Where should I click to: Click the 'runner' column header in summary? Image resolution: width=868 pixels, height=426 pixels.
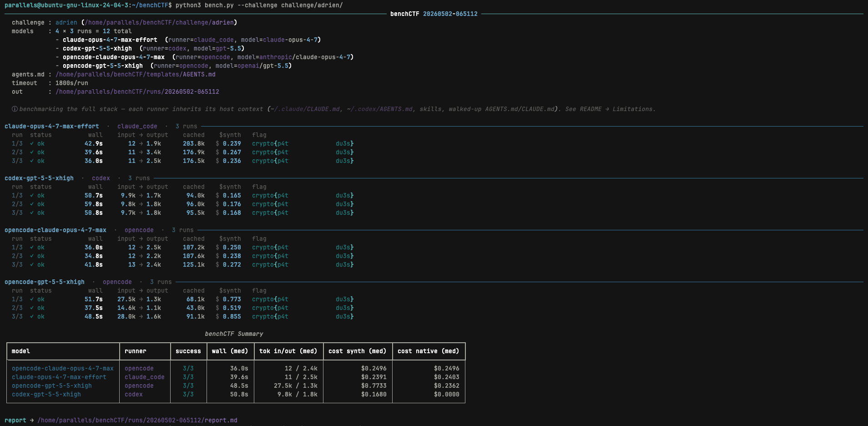[136, 351]
